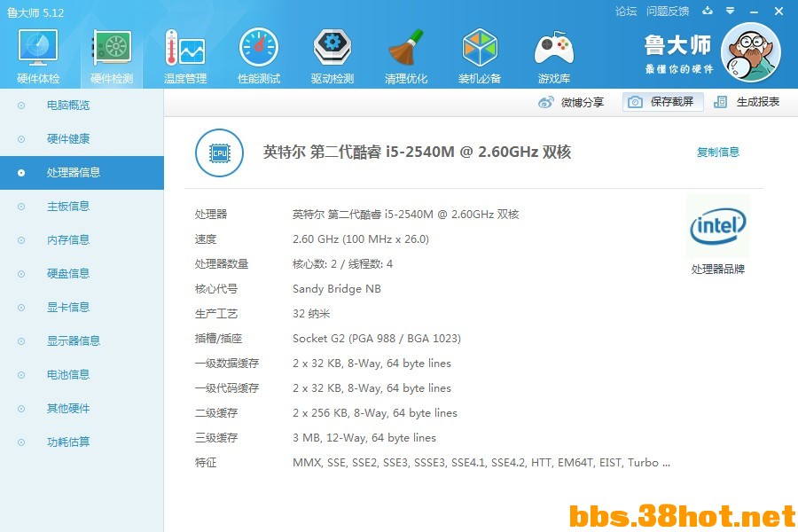Open 驱动检测 driver detection
This screenshot has height=532, width=798.
332,56
